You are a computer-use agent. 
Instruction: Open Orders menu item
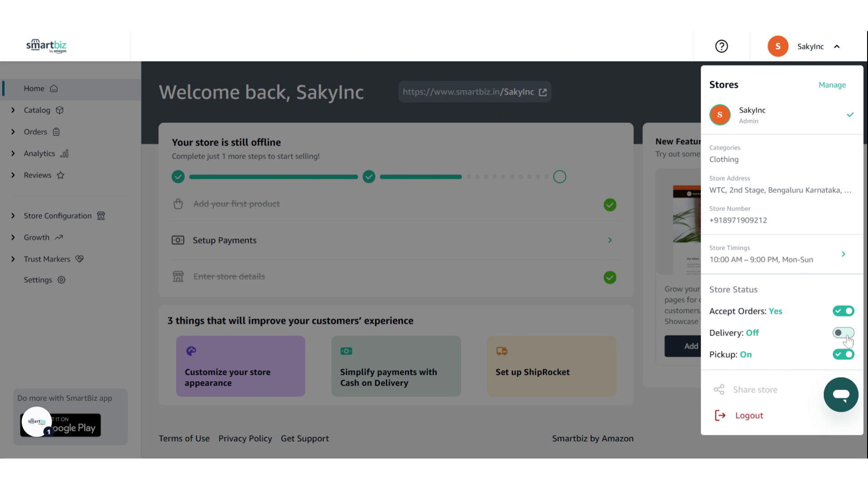click(x=35, y=132)
